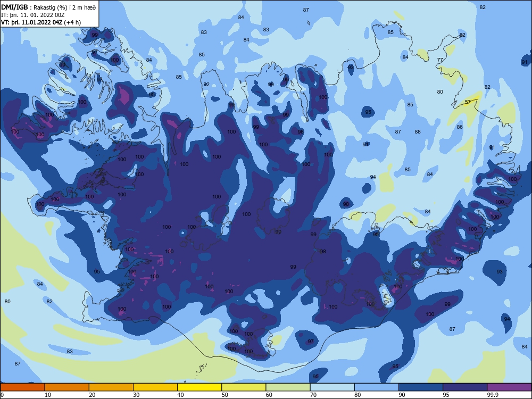The height and width of the screenshot is (399, 532).
Task: Select the 70 label on the colour scale
Action: click(x=313, y=395)
